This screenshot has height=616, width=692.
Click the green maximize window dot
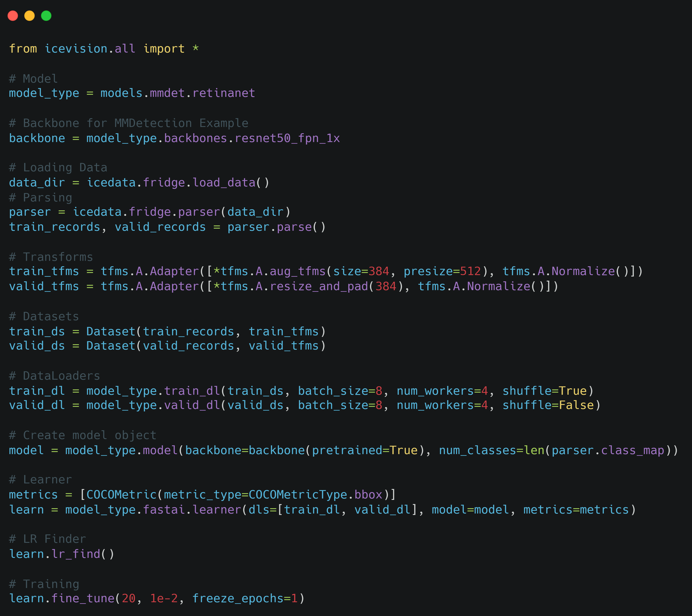point(46,15)
